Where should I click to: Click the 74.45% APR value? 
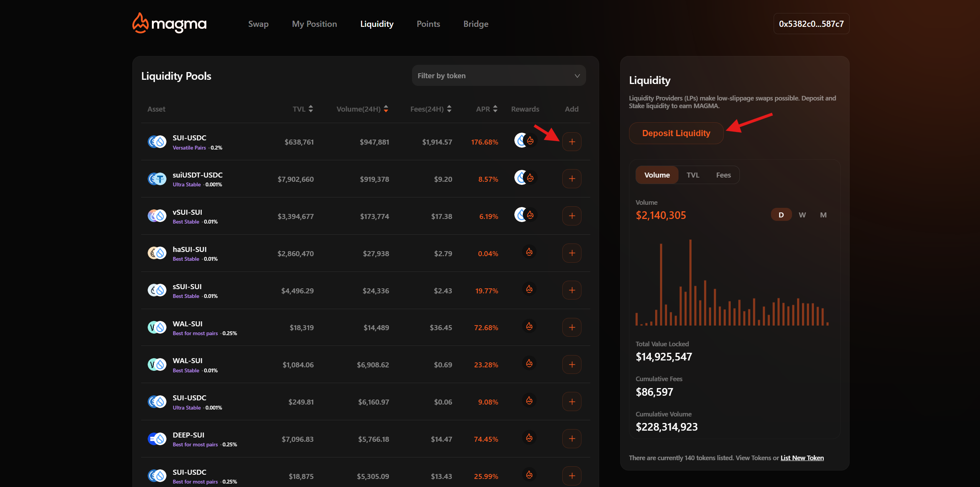point(486,439)
